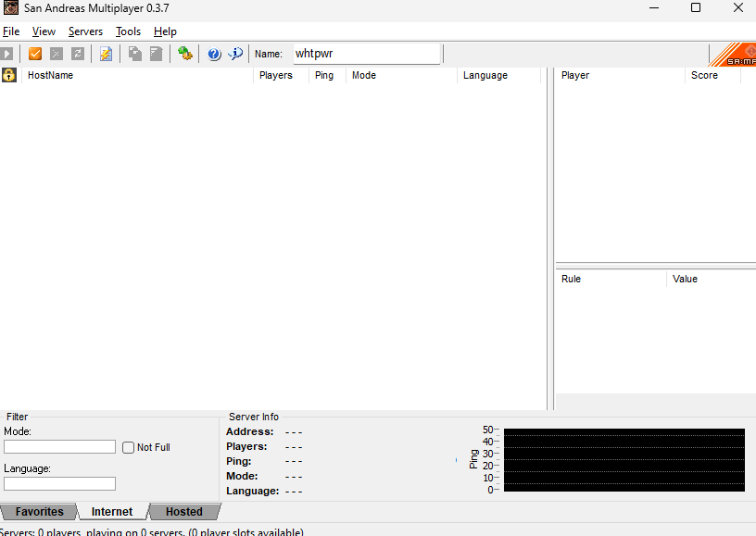This screenshot has height=536, width=756.
Task: Click the Name input field containing whtpwr
Action: pyautogui.click(x=366, y=54)
